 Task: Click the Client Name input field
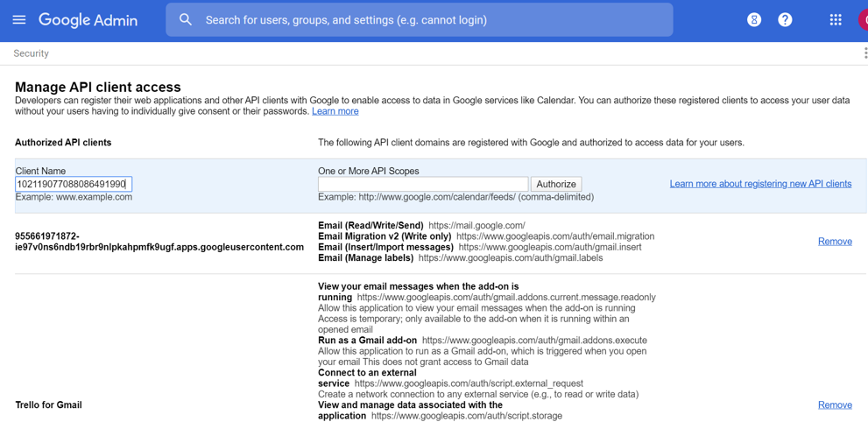[74, 184]
